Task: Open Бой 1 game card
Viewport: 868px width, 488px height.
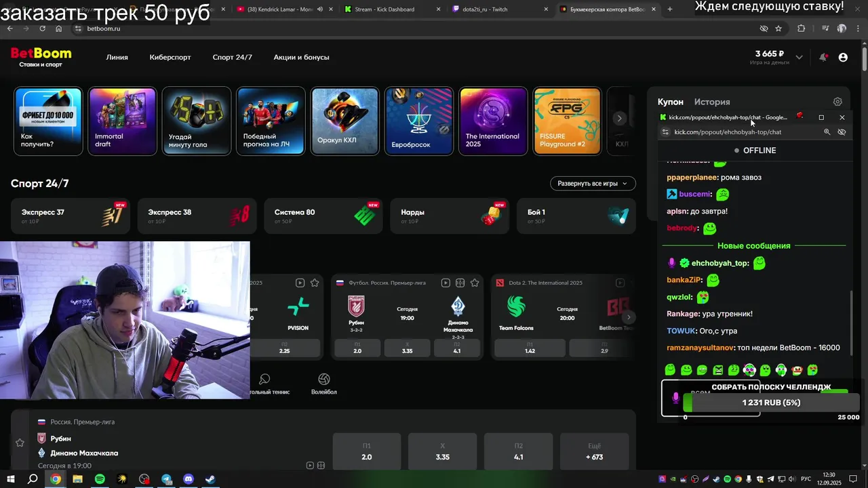Action: 576,216
